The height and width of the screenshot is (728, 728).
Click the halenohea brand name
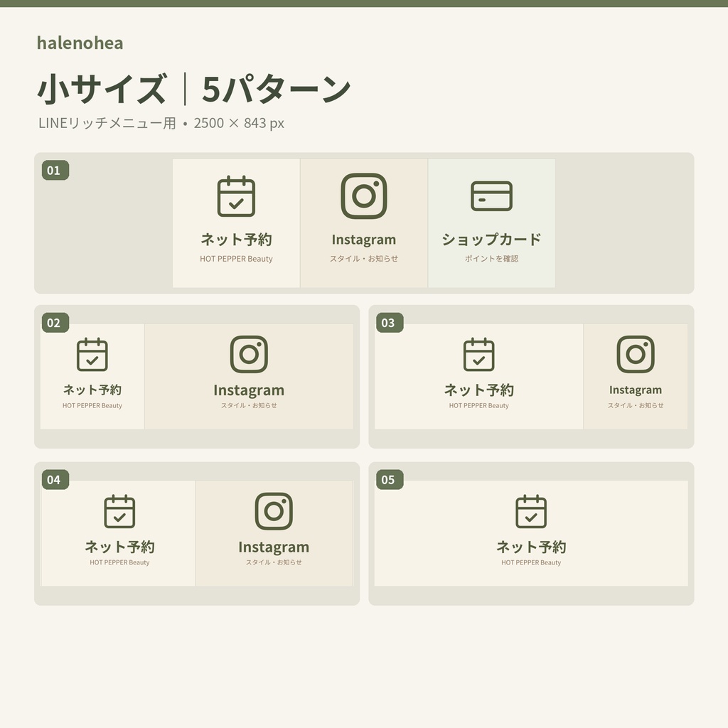[80, 43]
